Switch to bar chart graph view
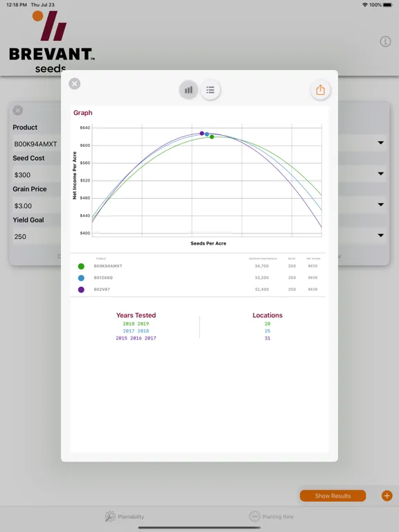The width and height of the screenshot is (399, 532). tap(188, 90)
